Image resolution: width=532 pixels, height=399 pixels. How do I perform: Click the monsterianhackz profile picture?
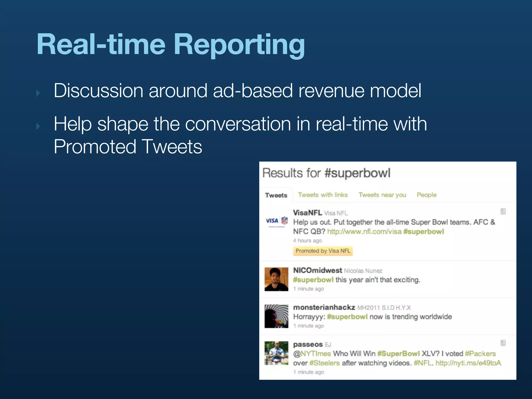pos(276,316)
